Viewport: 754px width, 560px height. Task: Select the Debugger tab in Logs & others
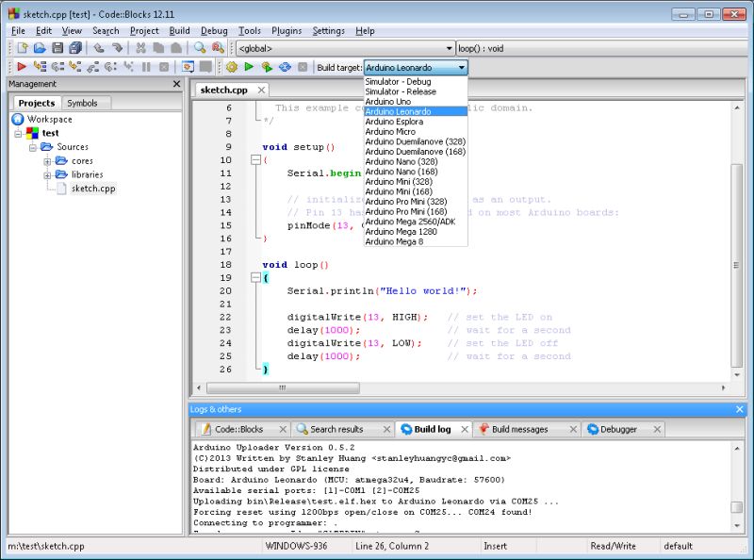617,428
